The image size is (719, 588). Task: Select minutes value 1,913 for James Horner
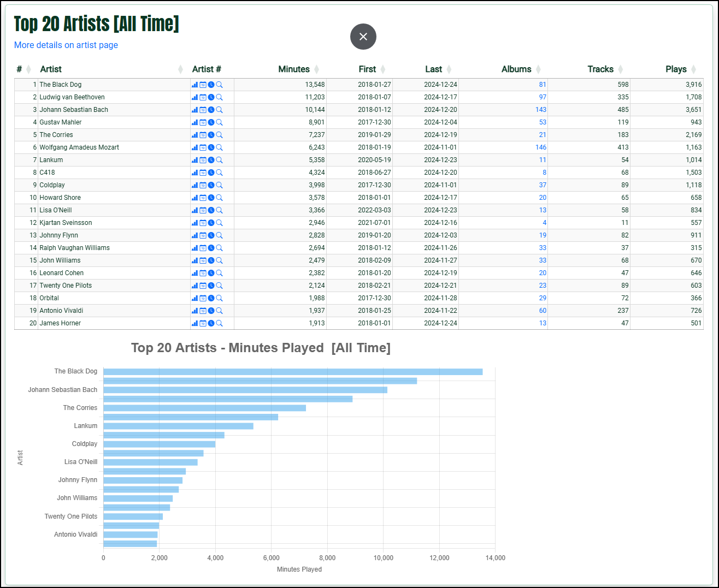tap(317, 323)
